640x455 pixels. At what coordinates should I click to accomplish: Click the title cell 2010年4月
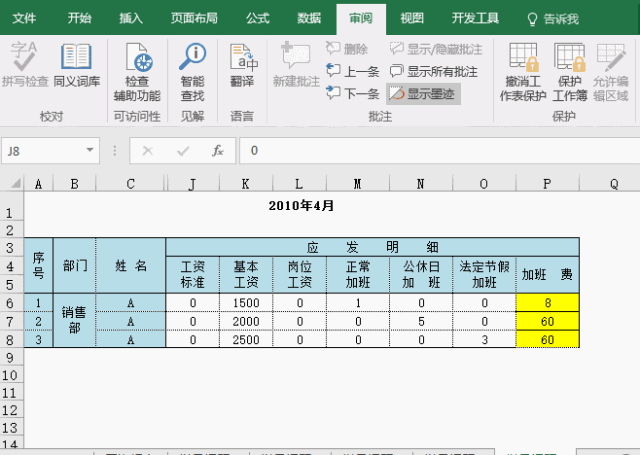click(x=301, y=206)
